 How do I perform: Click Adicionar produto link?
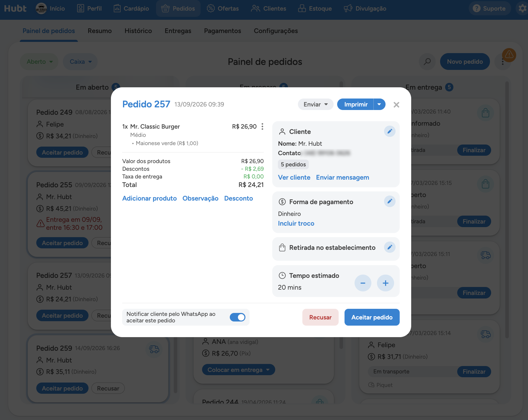(150, 198)
